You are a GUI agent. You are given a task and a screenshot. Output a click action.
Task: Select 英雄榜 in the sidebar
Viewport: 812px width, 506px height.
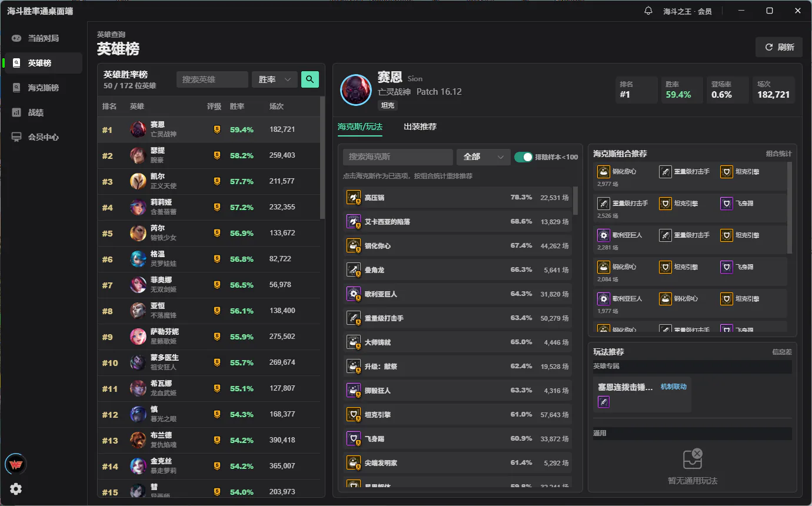click(x=43, y=63)
